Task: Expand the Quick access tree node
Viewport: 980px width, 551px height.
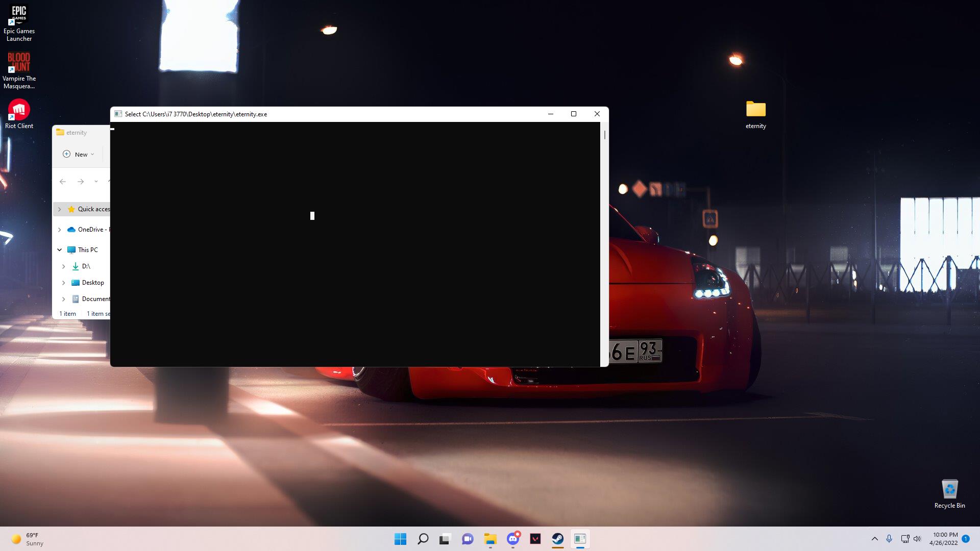Action: pos(59,209)
